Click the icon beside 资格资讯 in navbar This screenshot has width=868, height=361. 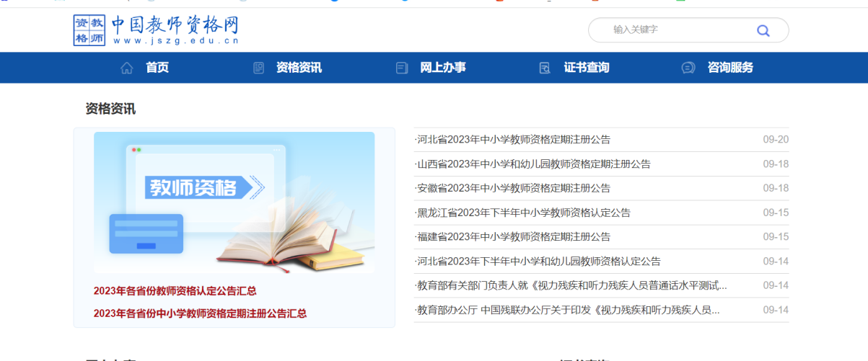point(258,68)
